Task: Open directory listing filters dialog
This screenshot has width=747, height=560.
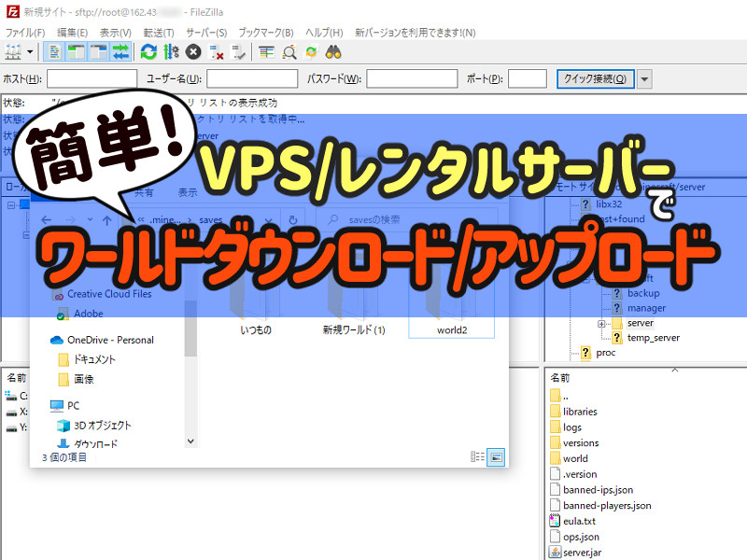Action: pos(266,52)
